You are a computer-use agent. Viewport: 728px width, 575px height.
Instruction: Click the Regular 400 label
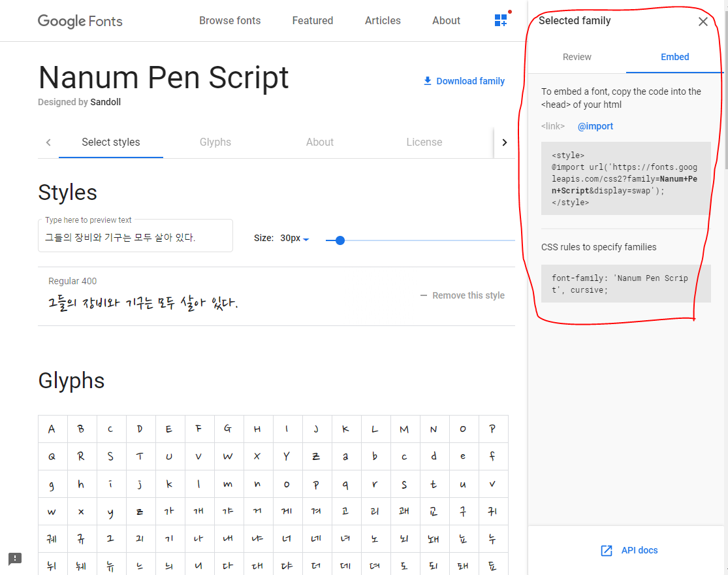(x=72, y=281)
